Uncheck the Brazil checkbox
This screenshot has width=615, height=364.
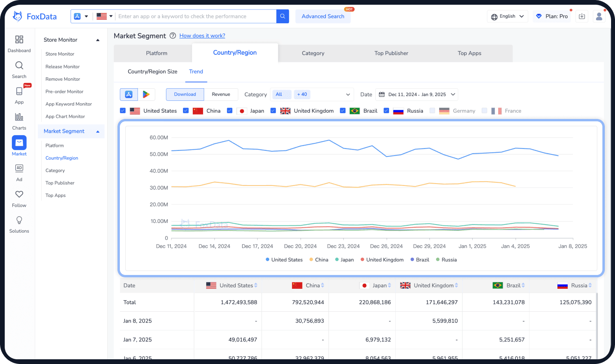[343, 111]
